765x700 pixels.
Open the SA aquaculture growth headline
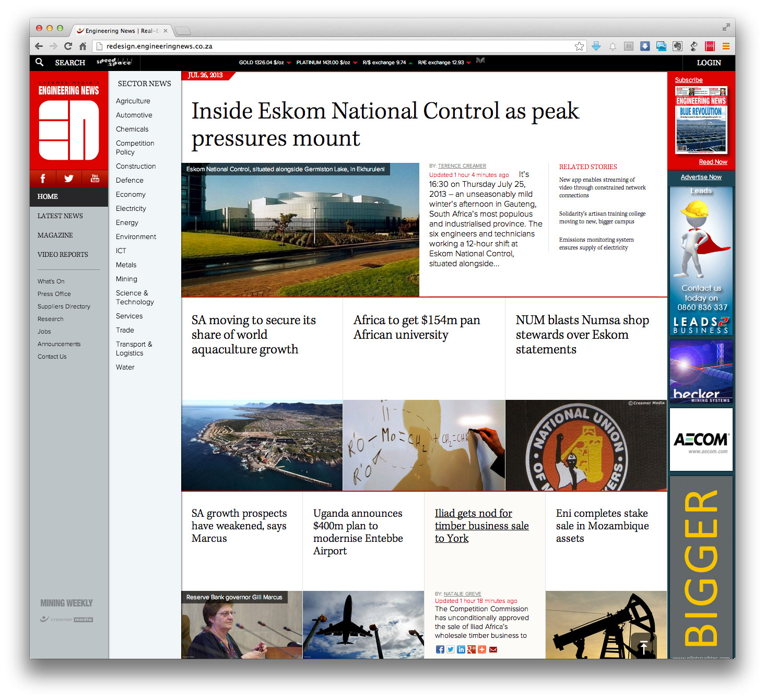tap(254, 335)
